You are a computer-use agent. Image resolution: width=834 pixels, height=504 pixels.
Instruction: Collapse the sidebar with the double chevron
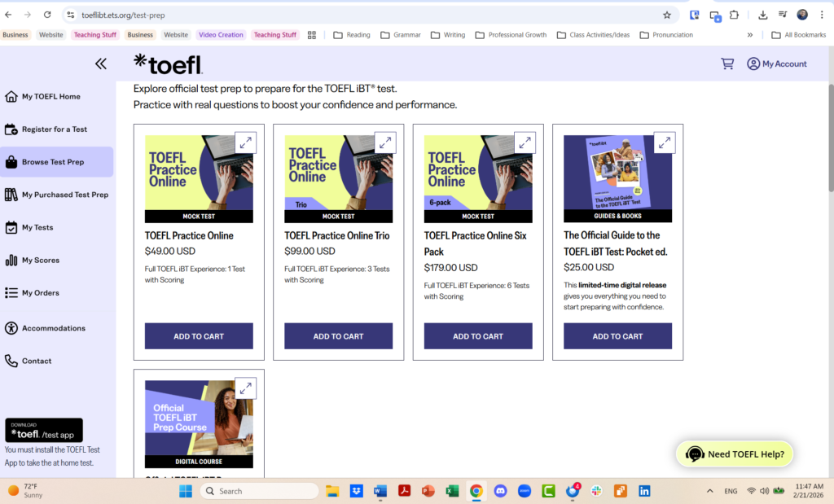100,64
